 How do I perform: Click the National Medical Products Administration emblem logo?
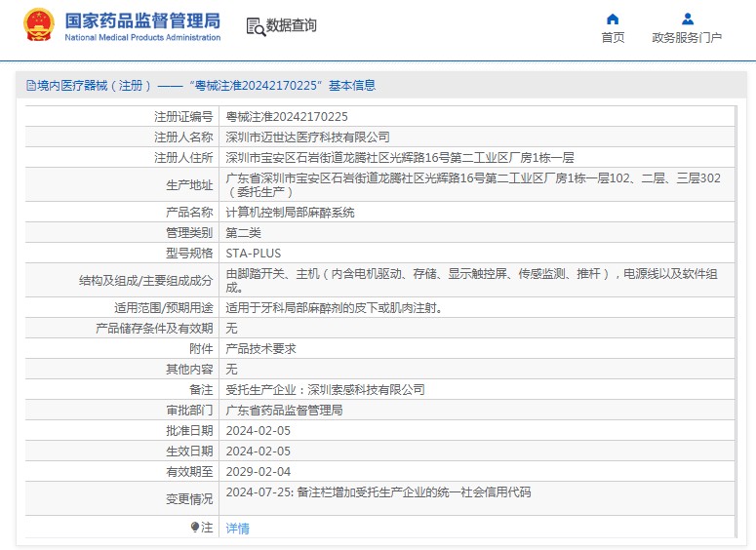(x=39, y=26)
